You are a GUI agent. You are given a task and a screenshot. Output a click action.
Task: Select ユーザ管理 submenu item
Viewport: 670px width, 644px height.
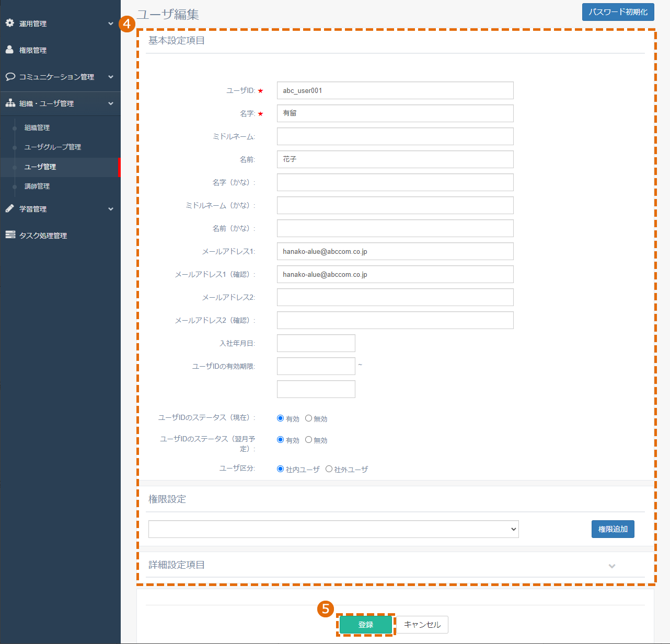[40, 167]
